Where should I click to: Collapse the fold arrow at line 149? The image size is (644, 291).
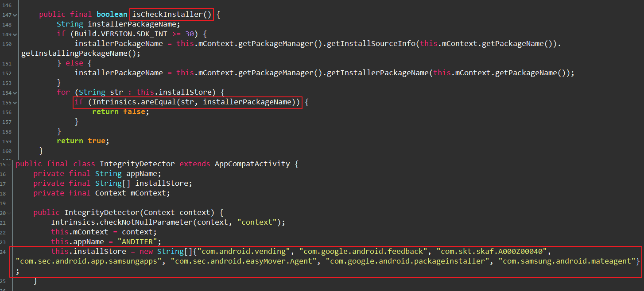[15, 34]
